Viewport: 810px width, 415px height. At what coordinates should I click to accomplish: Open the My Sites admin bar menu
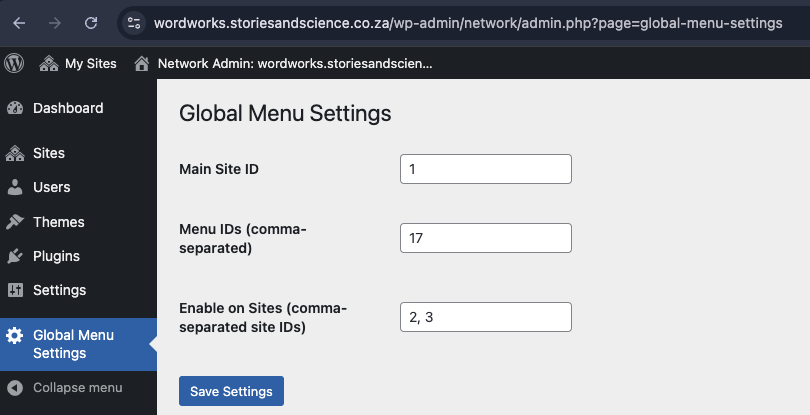(x=78, y=63)
